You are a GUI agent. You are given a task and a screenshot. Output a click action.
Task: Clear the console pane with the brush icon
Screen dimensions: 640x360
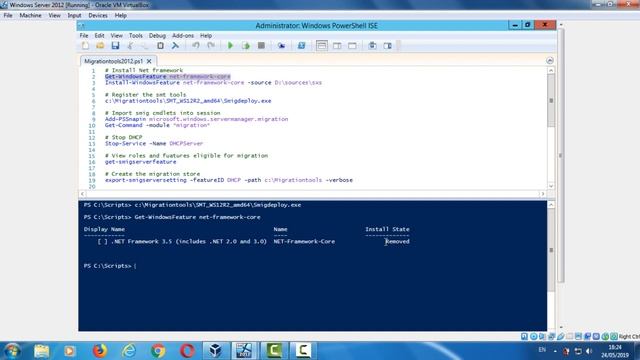point(175,46)
